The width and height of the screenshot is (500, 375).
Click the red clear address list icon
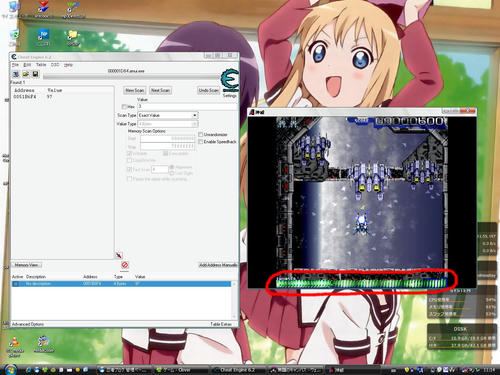coord(125,265)
